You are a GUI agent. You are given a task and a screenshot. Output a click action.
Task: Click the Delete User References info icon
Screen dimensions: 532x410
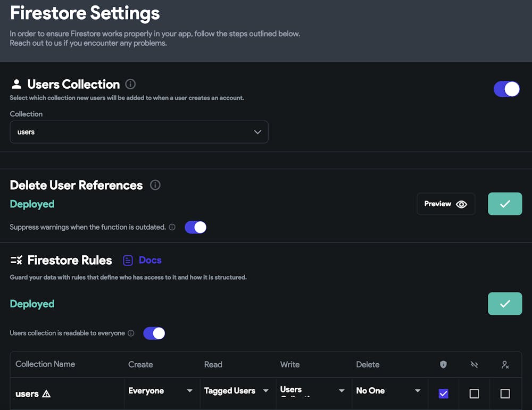click(x=155, y=185)
